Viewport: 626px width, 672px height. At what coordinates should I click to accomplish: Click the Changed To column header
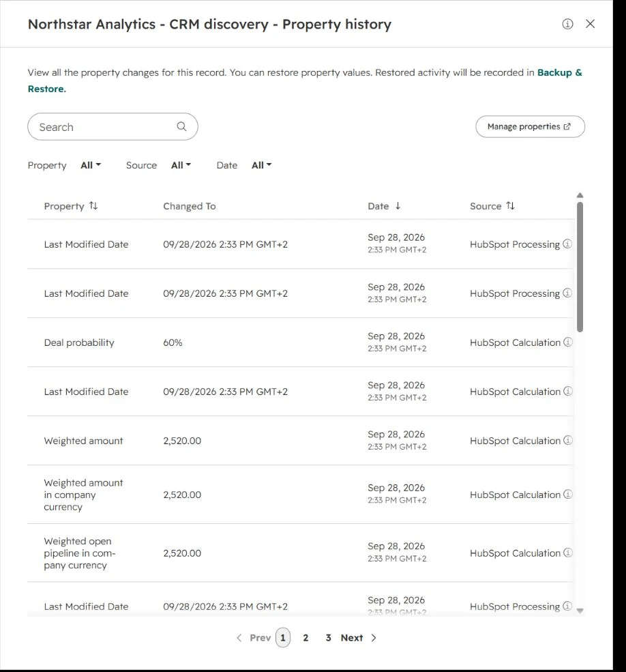[190, 206]
